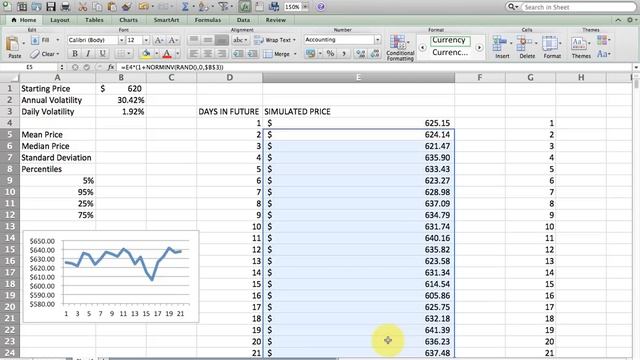Image resolution: width=640 pixels, height=360 pixels.
Task: Collapse the ribbon with the chevron
Action: pyautogui.click(x=618, y=20)
